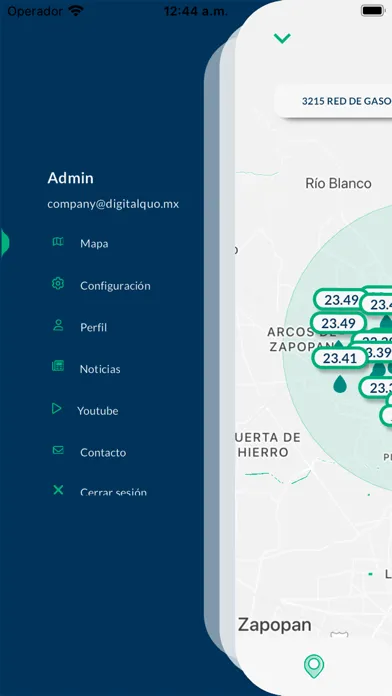Select the Youtube menu entry

tap(98, 411)
